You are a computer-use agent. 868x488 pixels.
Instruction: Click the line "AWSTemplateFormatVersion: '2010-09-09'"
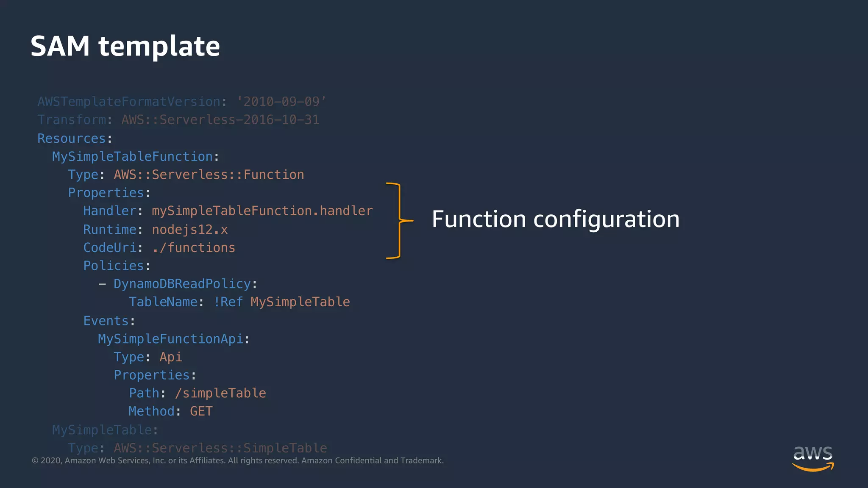pyautogui.click(x=182, y=102)
